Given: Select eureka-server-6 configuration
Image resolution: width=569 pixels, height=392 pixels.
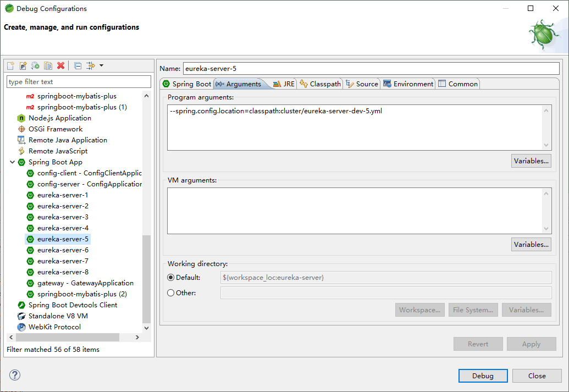Looking at the screenshot, I should click(x=57, y=250).
